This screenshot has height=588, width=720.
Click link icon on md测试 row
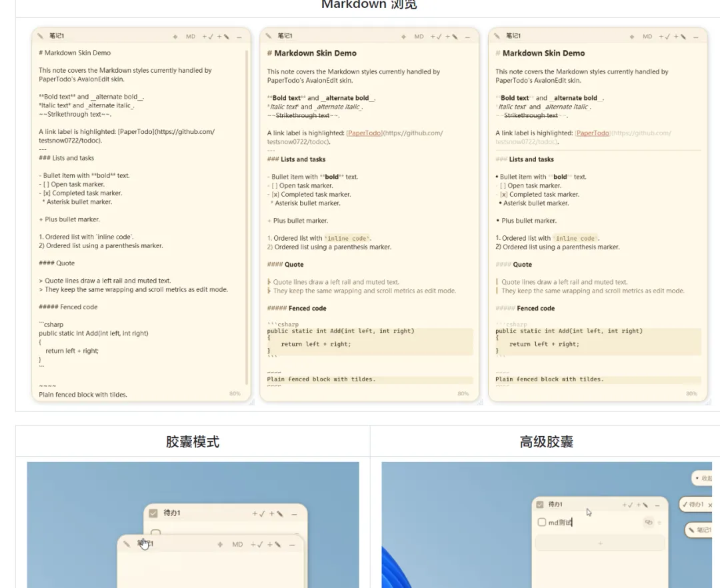click(649, 523)
